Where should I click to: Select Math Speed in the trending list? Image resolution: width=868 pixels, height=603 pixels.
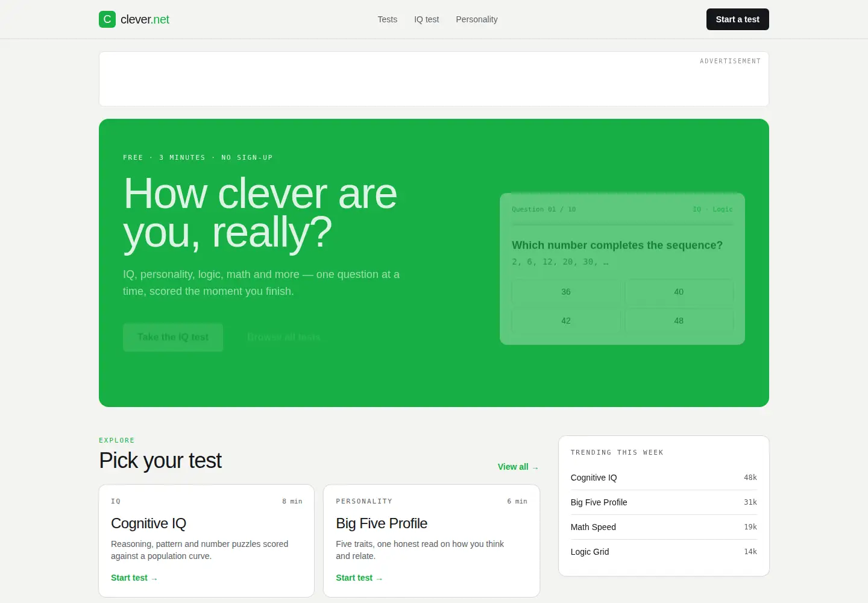(664, 527)
